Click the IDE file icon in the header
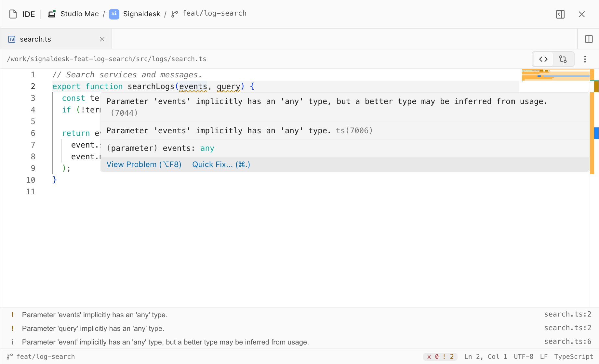 coord(13,14)
